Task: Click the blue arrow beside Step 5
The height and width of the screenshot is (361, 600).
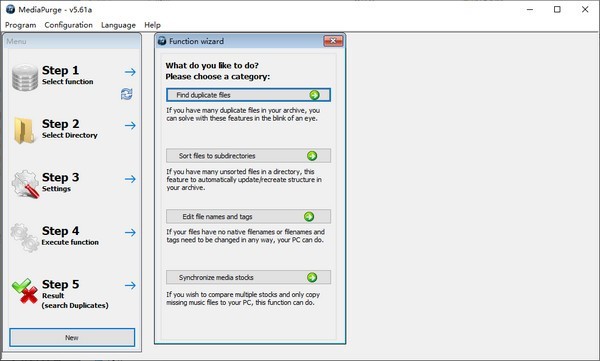Action: coord(130,286)
